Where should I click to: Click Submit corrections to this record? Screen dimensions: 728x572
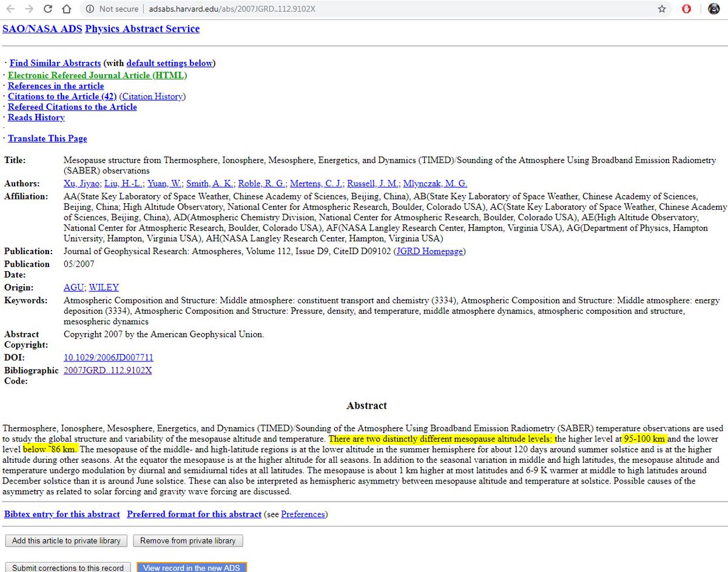[x=68, y=568]
